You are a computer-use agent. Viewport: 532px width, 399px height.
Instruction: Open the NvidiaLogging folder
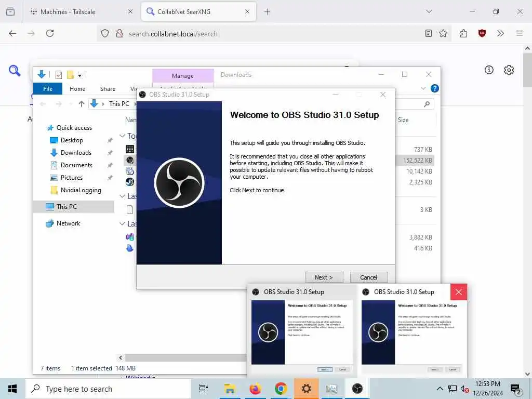[81, 190]
